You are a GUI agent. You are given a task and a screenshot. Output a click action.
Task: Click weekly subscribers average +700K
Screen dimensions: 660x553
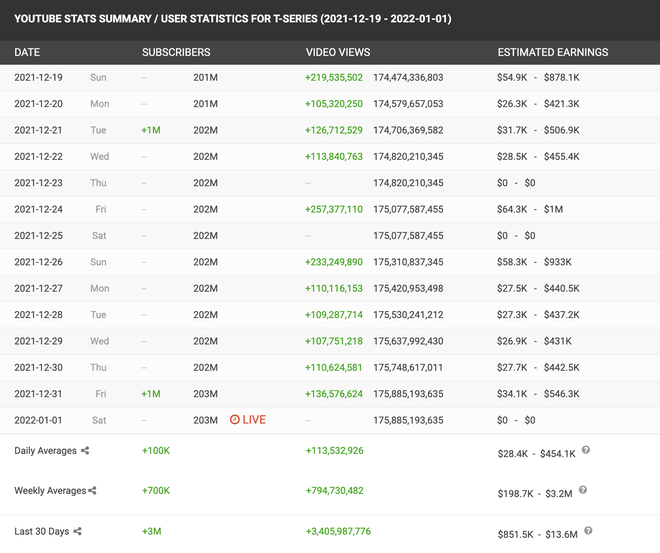156,491
